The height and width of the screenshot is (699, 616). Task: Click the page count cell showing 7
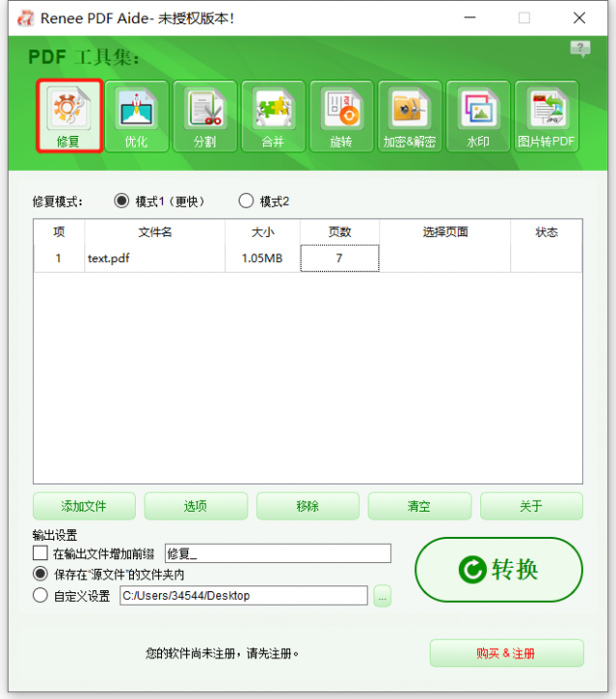coord(340,258)
